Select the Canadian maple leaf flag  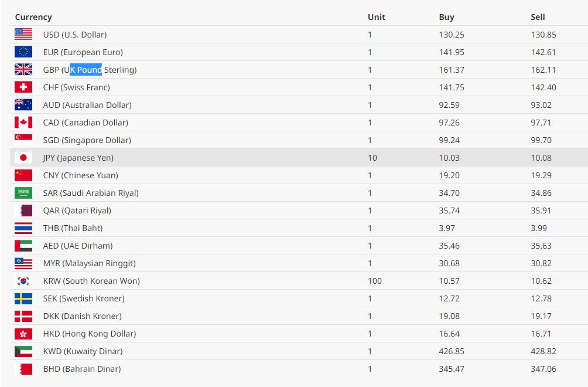click(23, 123)
